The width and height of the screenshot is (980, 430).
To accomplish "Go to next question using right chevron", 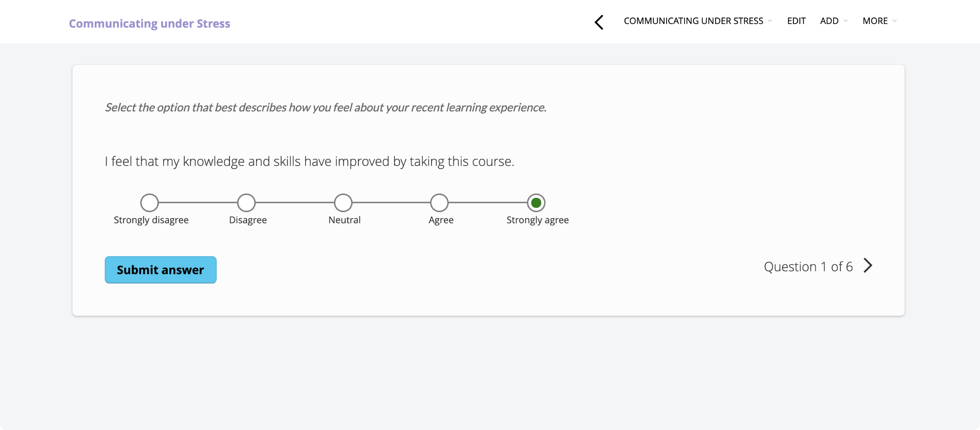I will point(868,265).
